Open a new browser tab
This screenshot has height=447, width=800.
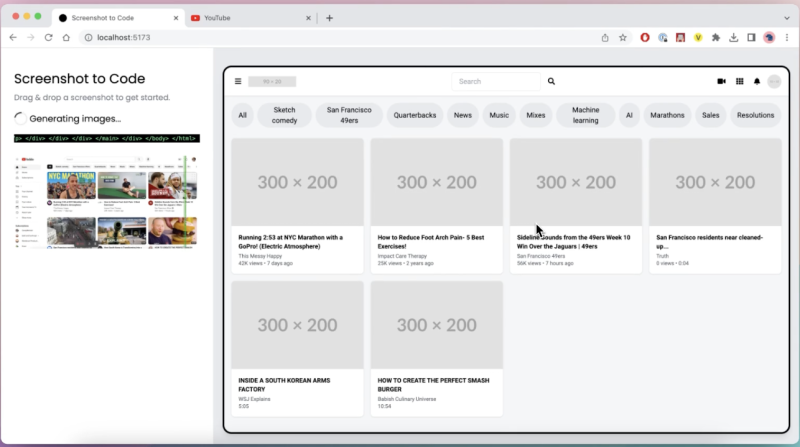pos(329,18)
